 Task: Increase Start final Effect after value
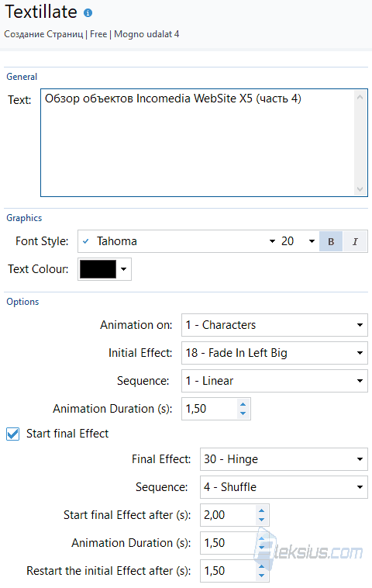coord(261,510)
